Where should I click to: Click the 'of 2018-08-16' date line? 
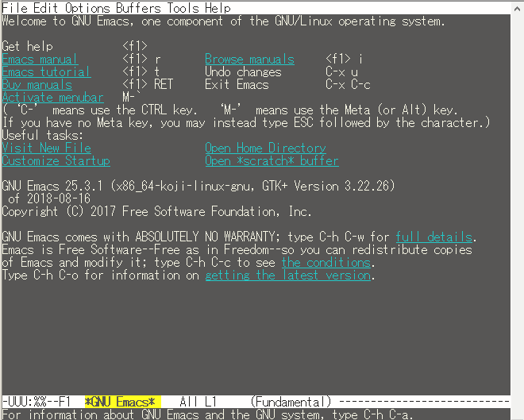(49, 198)
